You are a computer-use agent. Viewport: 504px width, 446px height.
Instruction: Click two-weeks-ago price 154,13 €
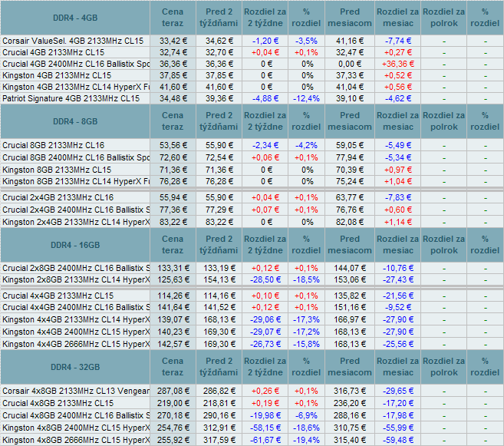coord(219,279)
